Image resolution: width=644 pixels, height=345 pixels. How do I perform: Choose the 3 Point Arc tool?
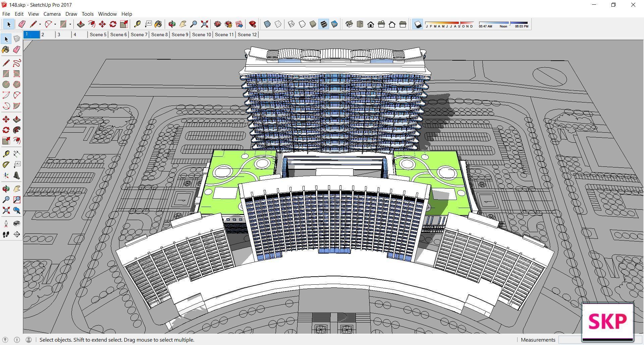[x=6, y=106]
